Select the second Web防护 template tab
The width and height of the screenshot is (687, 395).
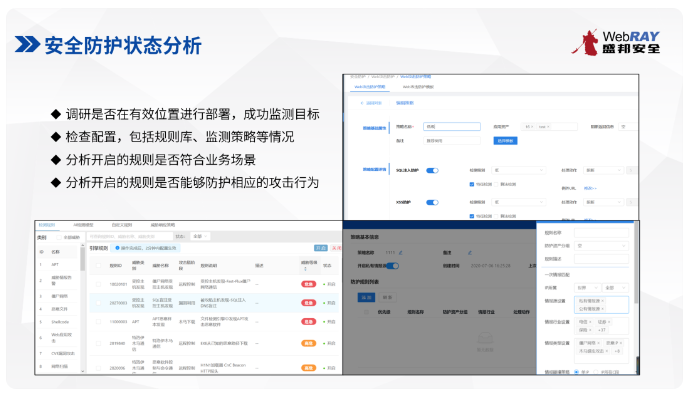(x=418, y=87)
